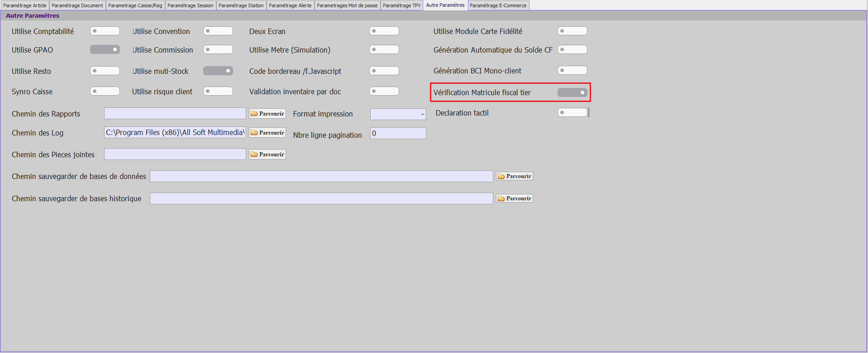
Task: Enable the Deux Ecran switch
Action: tap(384, 31)
